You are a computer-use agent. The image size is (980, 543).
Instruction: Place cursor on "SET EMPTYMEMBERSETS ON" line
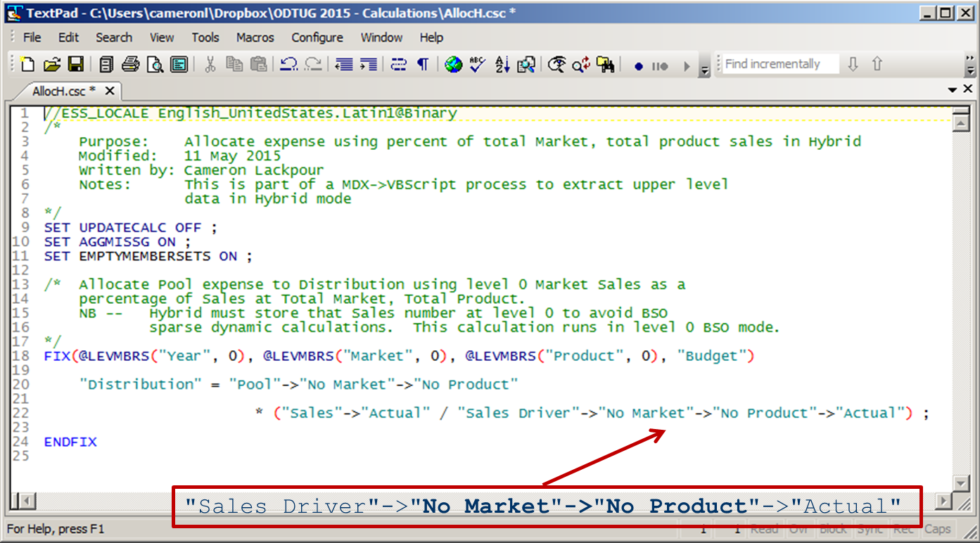[148, 256]
